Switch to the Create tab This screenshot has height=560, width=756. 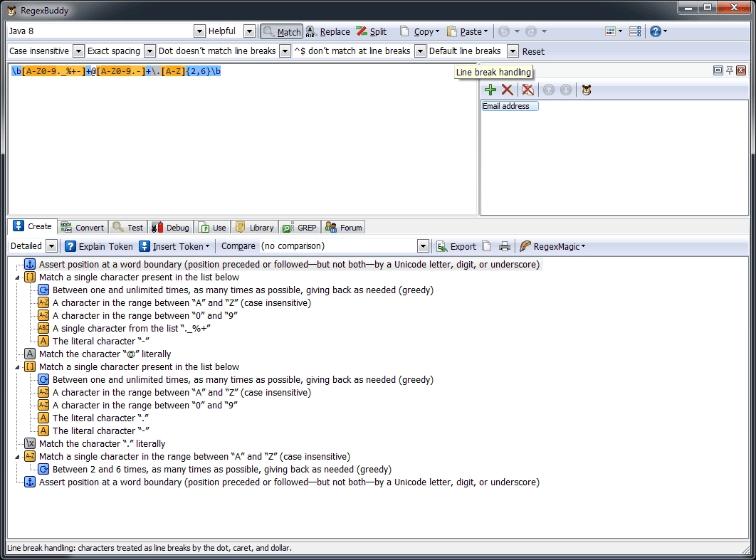pos(32,226)
